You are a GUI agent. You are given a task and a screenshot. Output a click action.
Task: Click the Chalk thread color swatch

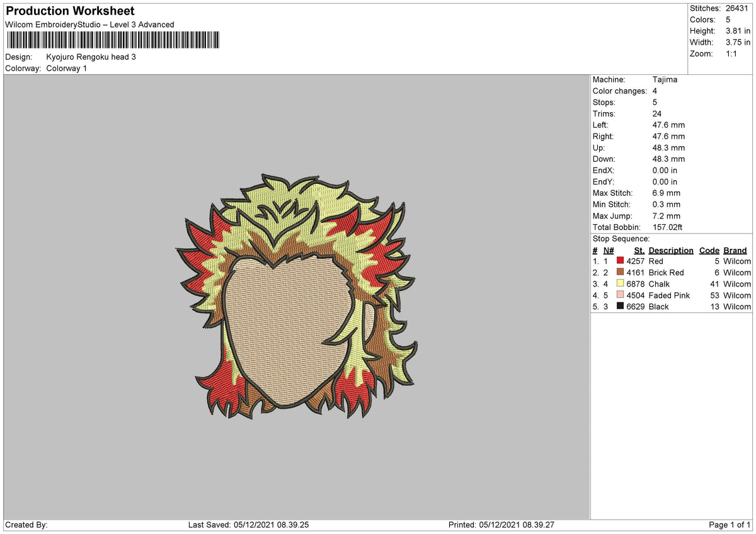point(621,283)
